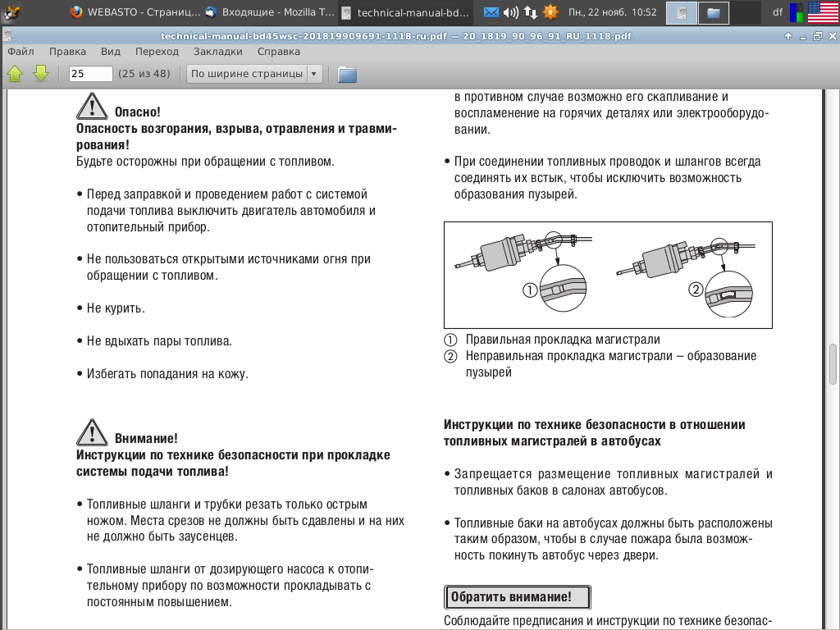Go to next page with green down arrow
Screen dimensions: 840x630
pos(41,73)
